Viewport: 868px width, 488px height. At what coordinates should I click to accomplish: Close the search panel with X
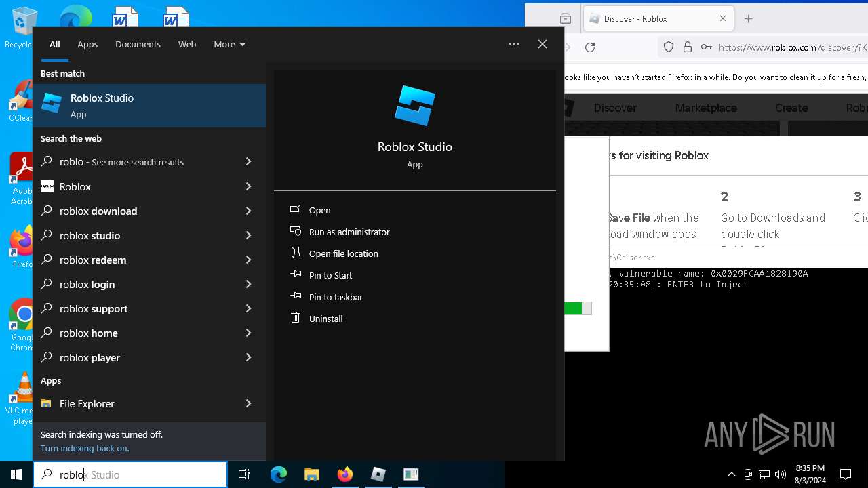[542, 44]
